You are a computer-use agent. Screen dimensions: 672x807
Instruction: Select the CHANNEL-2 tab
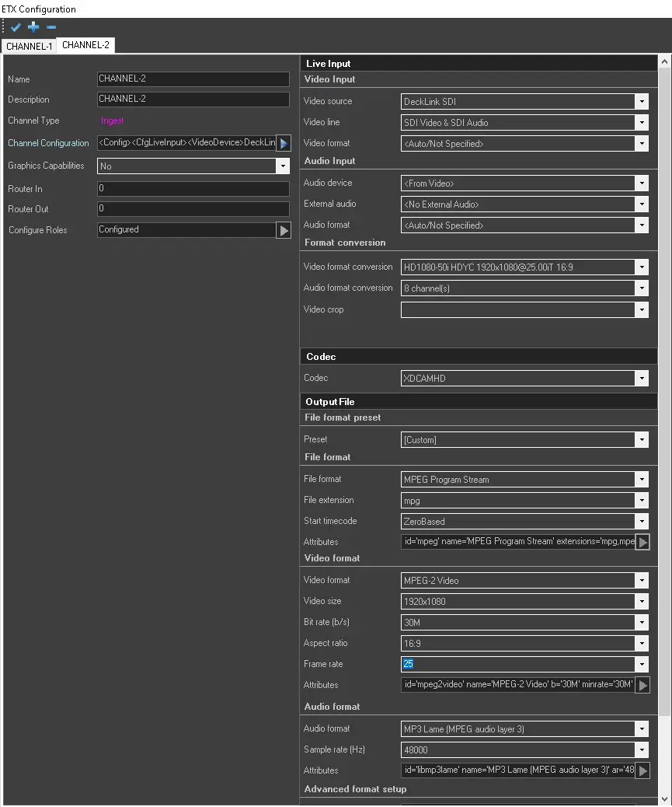point(85,45)
